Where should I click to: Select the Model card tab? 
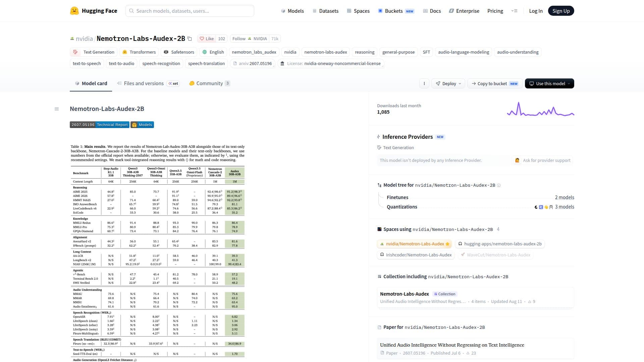tap(91, 83)
